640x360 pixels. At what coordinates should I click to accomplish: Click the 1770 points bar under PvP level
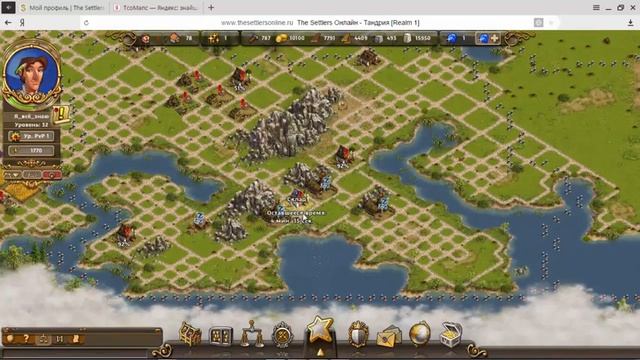[x=32, y=151]
